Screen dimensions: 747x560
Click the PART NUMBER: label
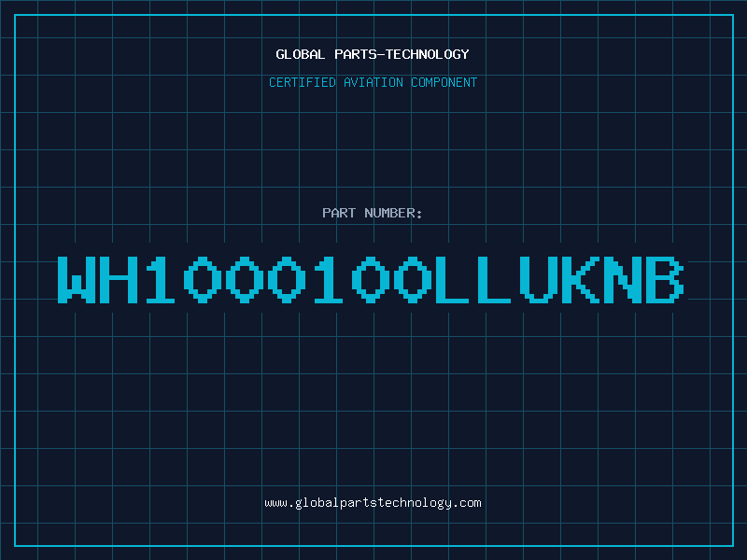pos(373,213)
